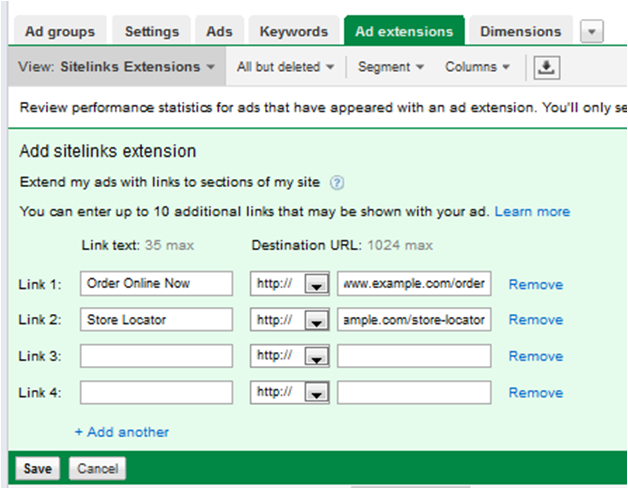
Task: Open the Link 4 protocol dropdown
Action: (316, 393)
